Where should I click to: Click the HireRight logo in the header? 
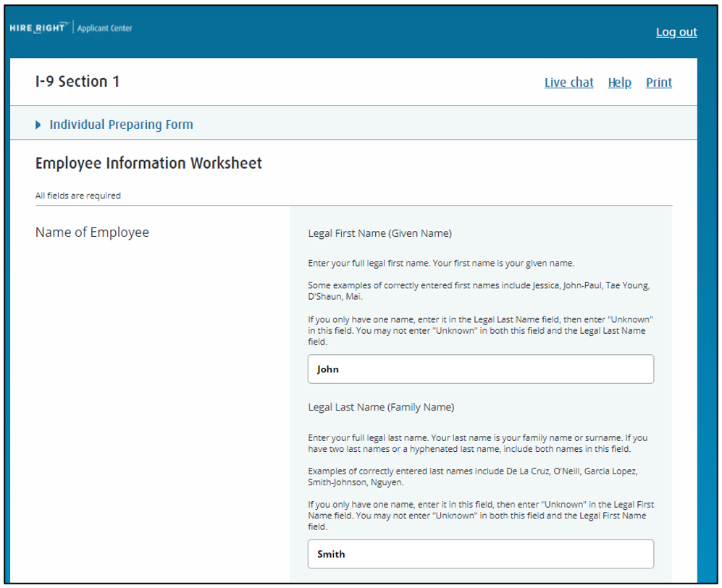click(39, 28)
